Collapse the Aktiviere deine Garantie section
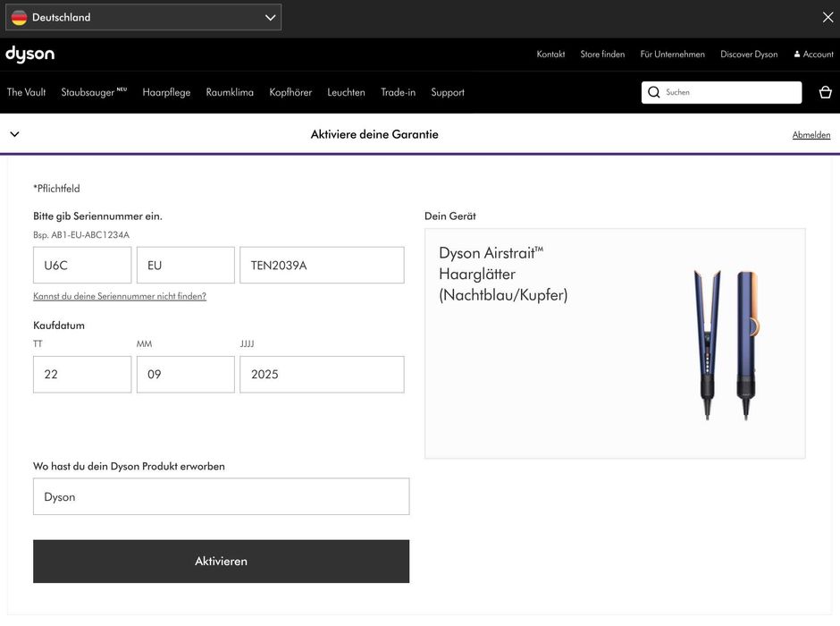 point(14,134)
